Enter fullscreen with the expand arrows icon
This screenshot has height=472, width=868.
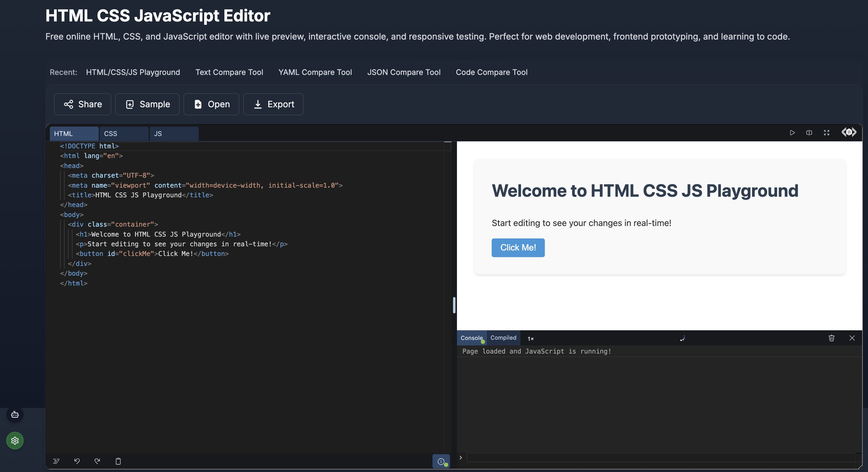pos(827,133)
